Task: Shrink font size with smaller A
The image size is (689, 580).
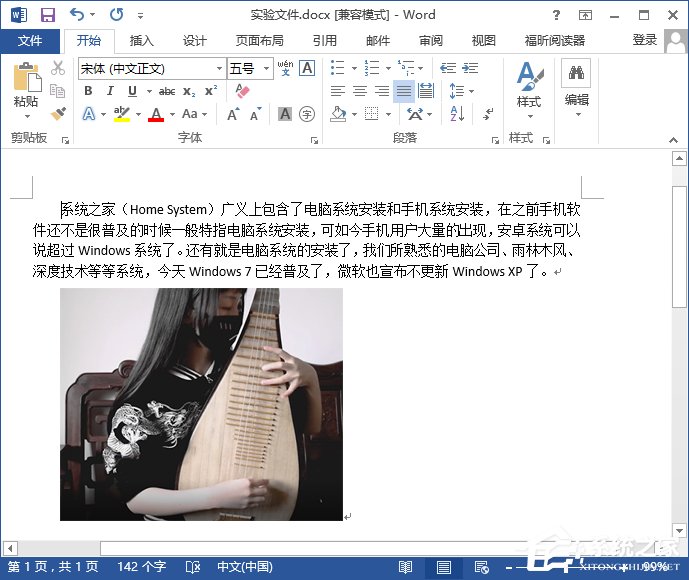Action: tap(255, 114)
